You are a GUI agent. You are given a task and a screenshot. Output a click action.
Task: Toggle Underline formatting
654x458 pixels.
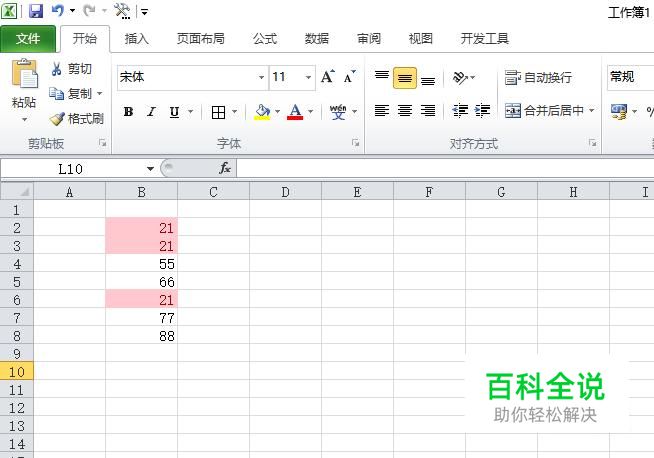(x=174, y=112)
